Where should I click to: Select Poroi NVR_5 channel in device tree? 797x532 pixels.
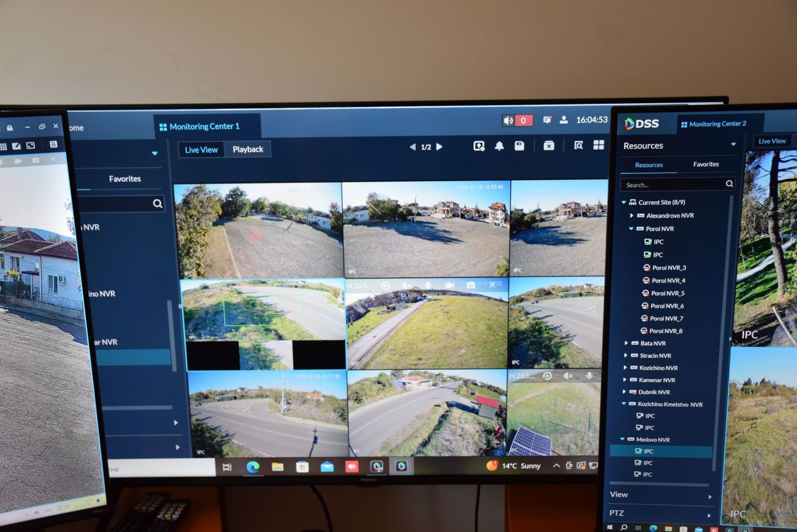(x=667, y=293)
